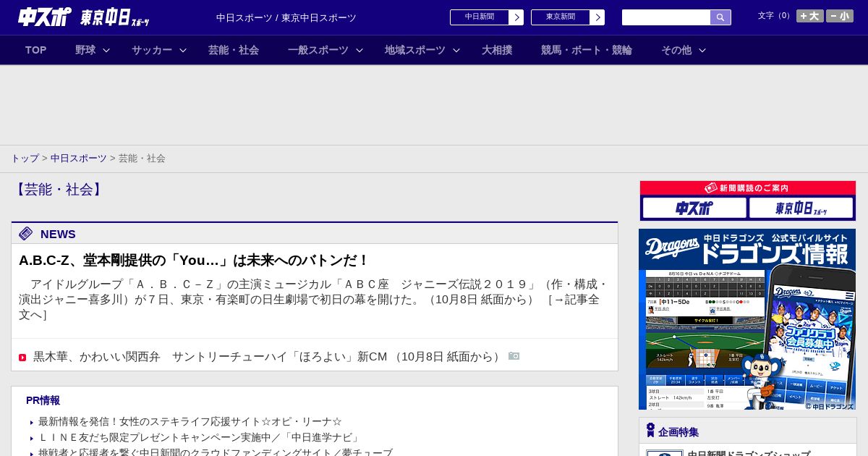Click 中日スポーツ breadcrumb link
The image size is (868, 456).
pyautogui.click(x=79, y=158)
